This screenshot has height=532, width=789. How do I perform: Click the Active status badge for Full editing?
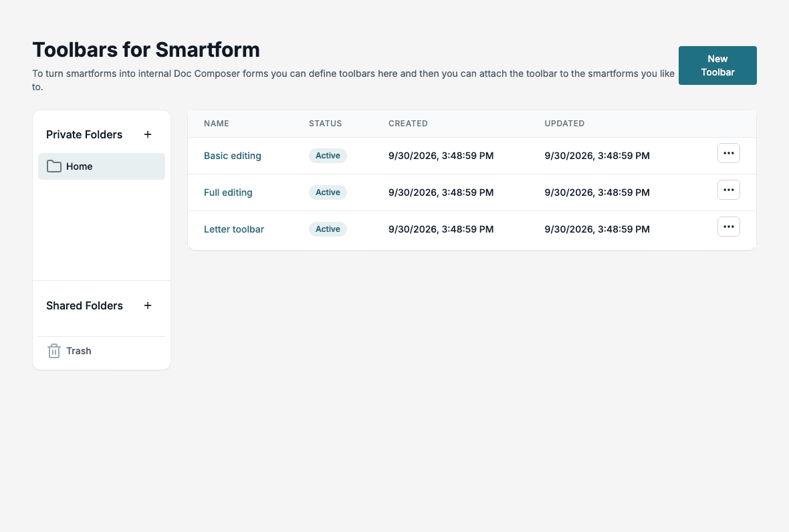coord(328,192)
